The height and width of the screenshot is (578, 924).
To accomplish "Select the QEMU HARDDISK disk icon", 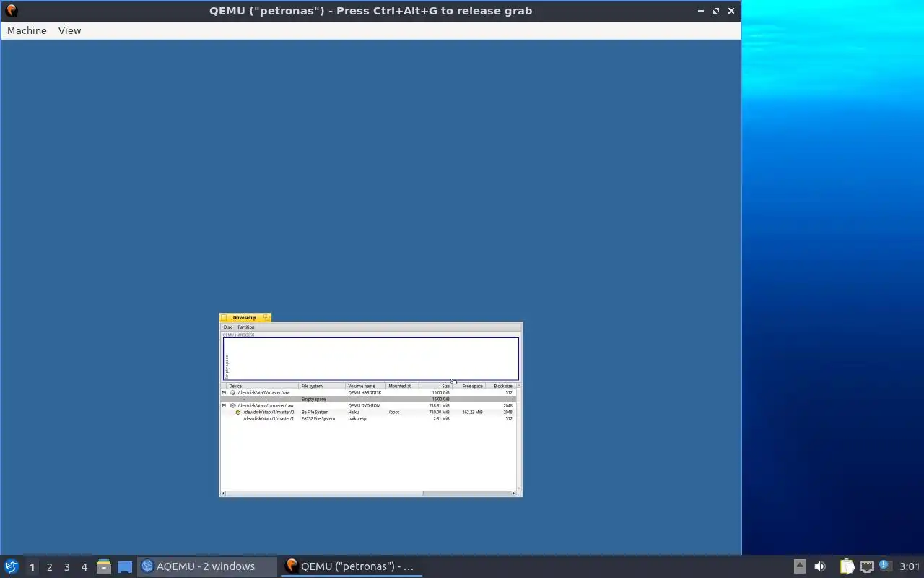I will 232,392.
